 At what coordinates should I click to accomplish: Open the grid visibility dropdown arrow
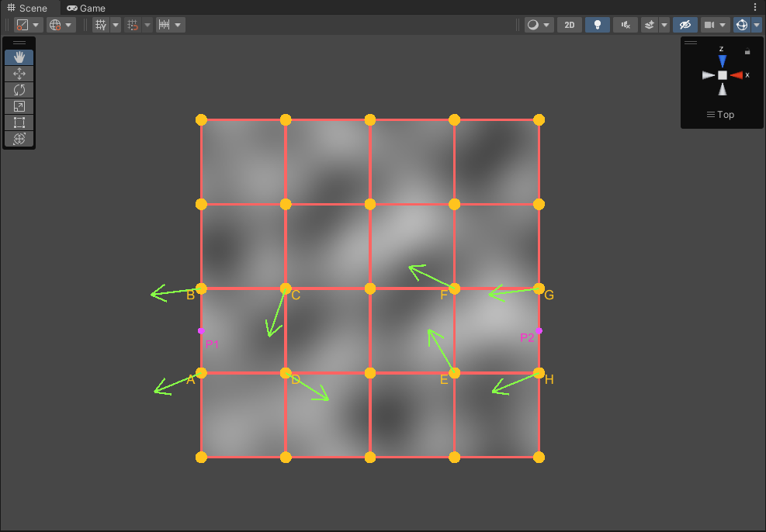[115, 24]
